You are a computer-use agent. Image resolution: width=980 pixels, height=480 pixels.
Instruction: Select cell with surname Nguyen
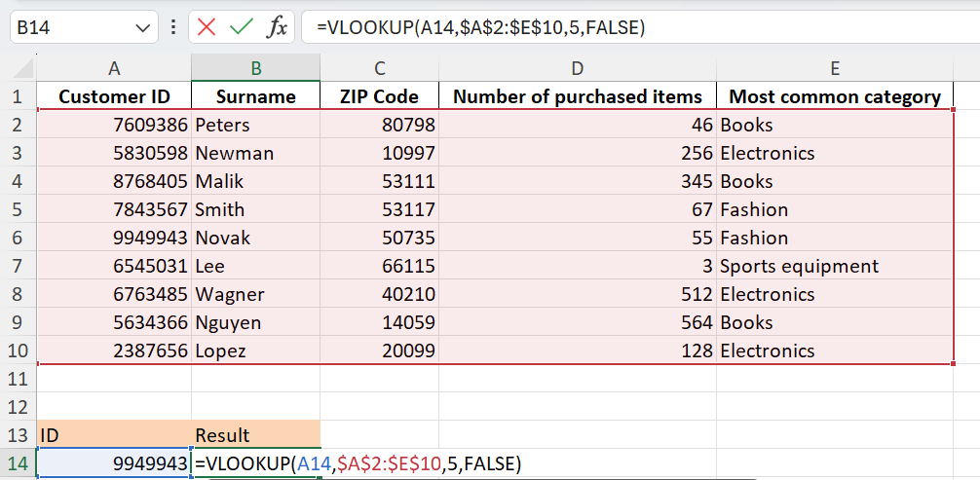point(255,322)
